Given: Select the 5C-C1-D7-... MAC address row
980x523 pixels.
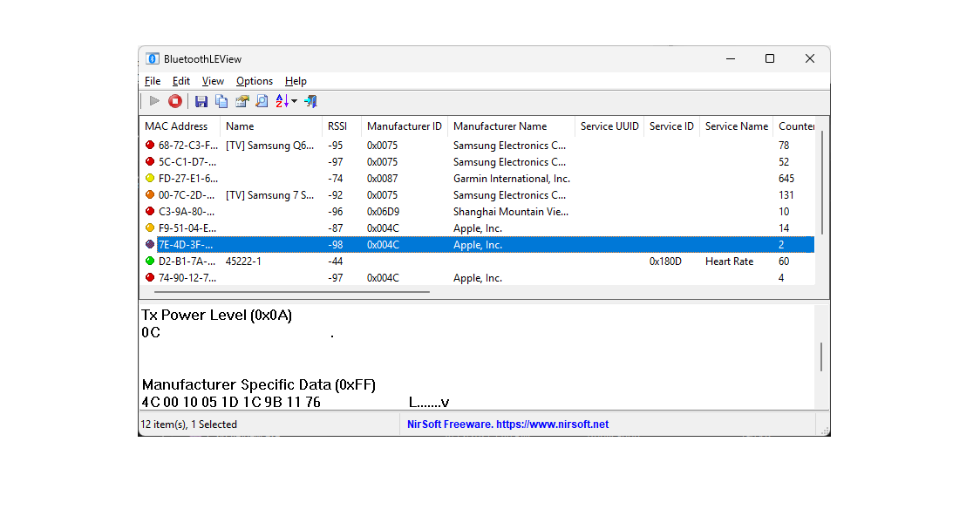Looking at the screenshot, I should tap(187, 162).
